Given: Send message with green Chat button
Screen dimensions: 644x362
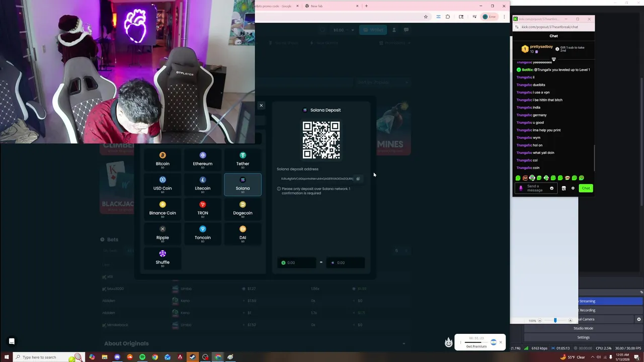Looking at the screenshot, I should 586,188.
